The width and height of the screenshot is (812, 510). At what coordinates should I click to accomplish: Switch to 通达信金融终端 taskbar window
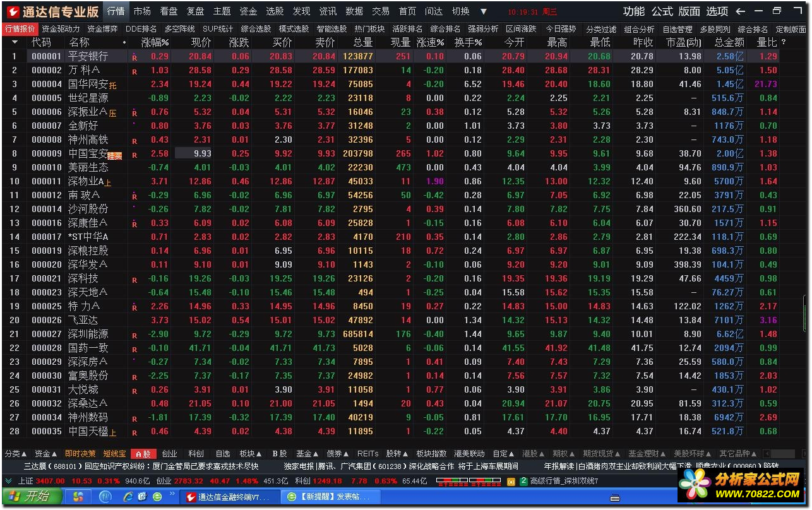[229, 497]
